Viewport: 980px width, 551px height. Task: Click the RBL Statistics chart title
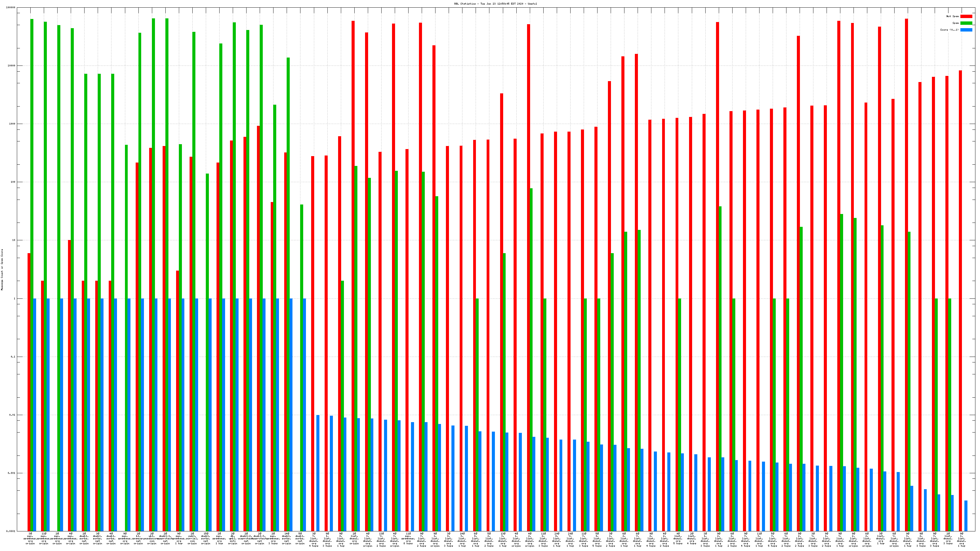coord(495,4)
